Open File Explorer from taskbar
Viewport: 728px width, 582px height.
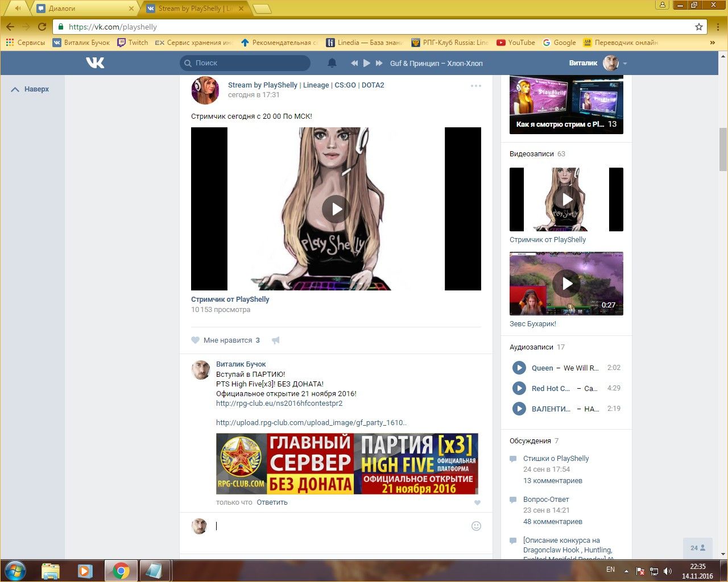(x=51, y=571)
